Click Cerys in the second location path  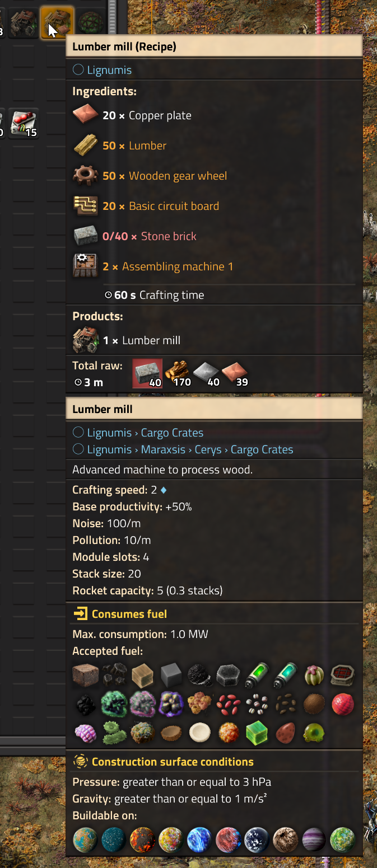(208, 449)
